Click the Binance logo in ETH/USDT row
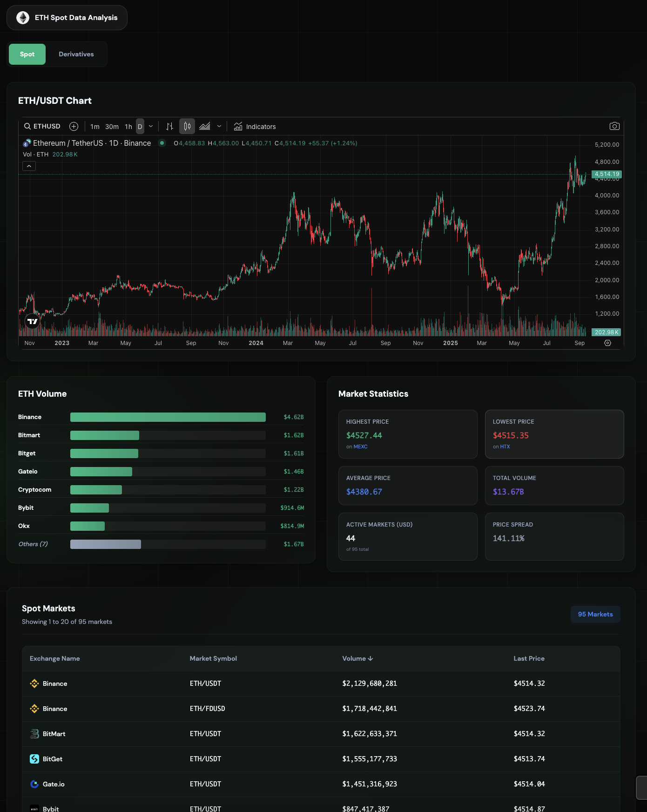The image size is (647, 812). 34,683
